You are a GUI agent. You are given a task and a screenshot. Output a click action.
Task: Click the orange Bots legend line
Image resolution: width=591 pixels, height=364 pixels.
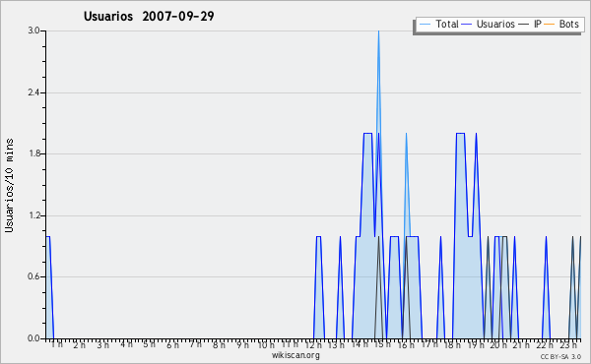click(x=550, y=25)
